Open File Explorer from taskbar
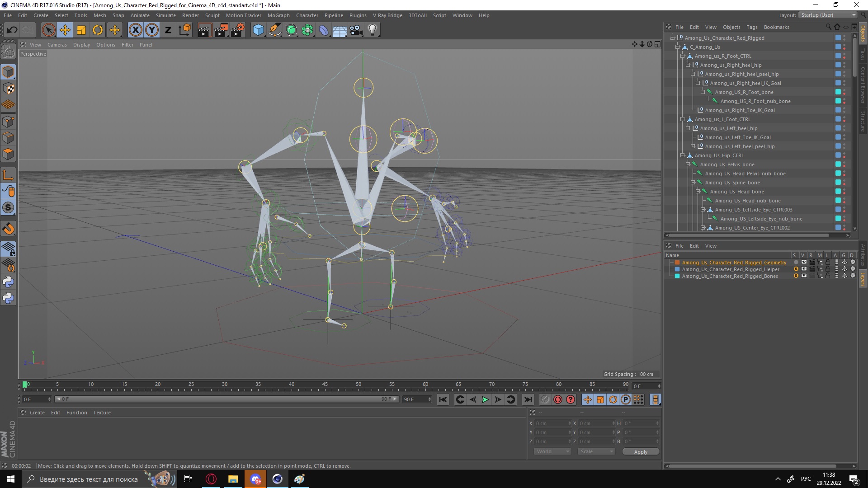Screen dimensions: 868x488 click(x=233, y=479)
